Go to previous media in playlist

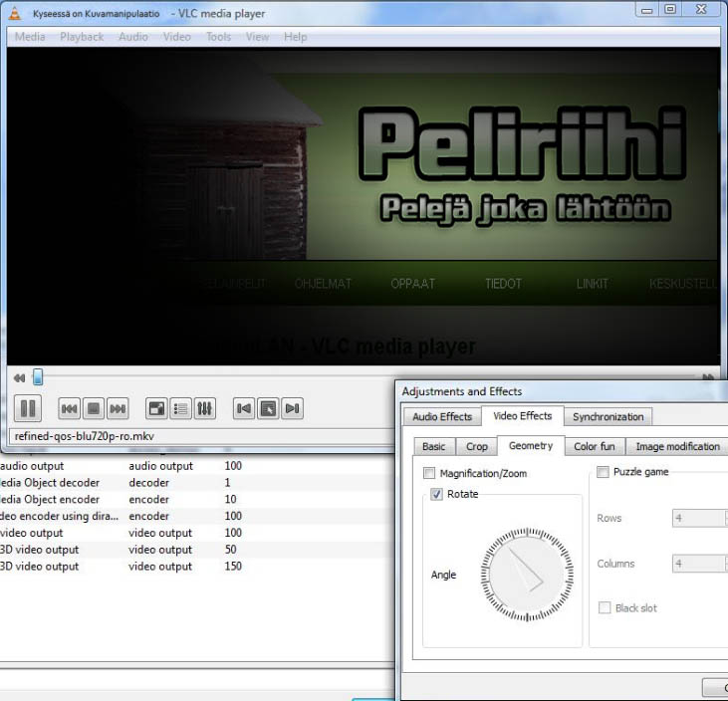click(x=69, y=408)
